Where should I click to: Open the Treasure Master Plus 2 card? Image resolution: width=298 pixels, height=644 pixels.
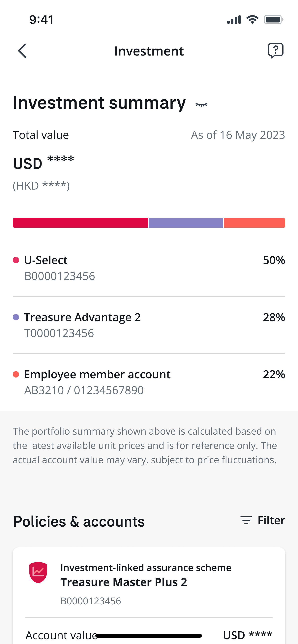149,583
